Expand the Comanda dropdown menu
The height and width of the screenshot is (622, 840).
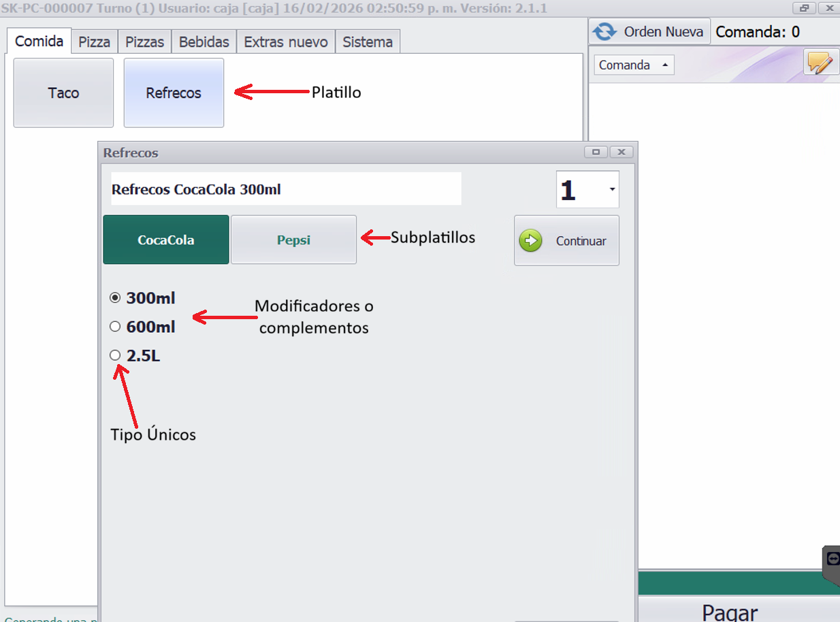coord(664,65)
